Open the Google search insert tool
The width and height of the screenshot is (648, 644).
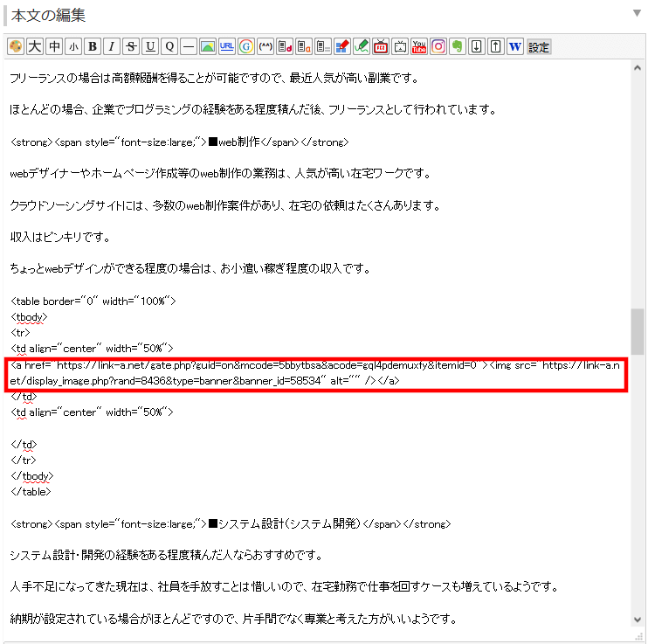(x=246, y=46)
